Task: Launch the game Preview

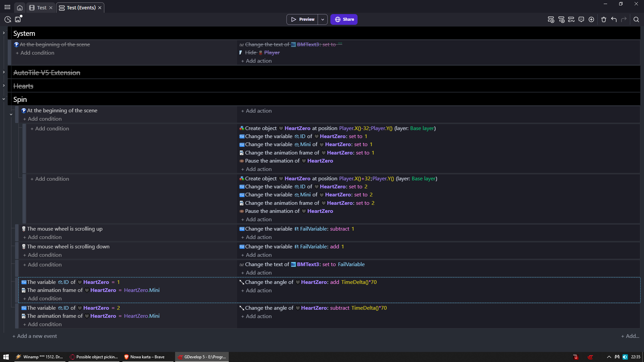Action: click(303, 19)
